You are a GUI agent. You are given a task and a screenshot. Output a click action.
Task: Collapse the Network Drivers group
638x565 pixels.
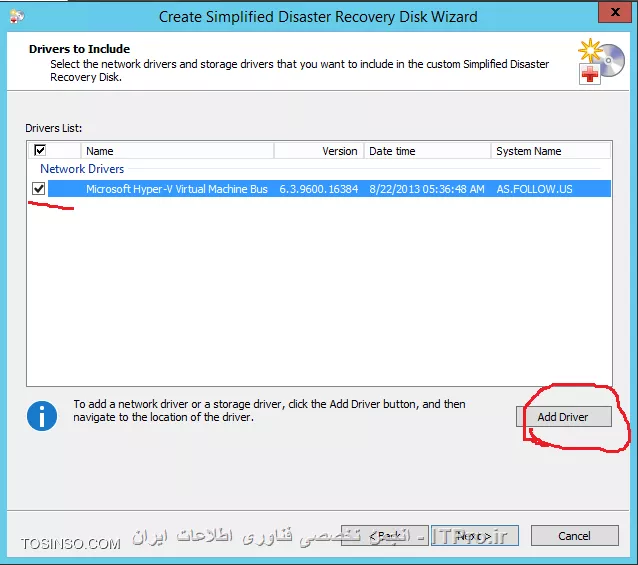(82, 169)
